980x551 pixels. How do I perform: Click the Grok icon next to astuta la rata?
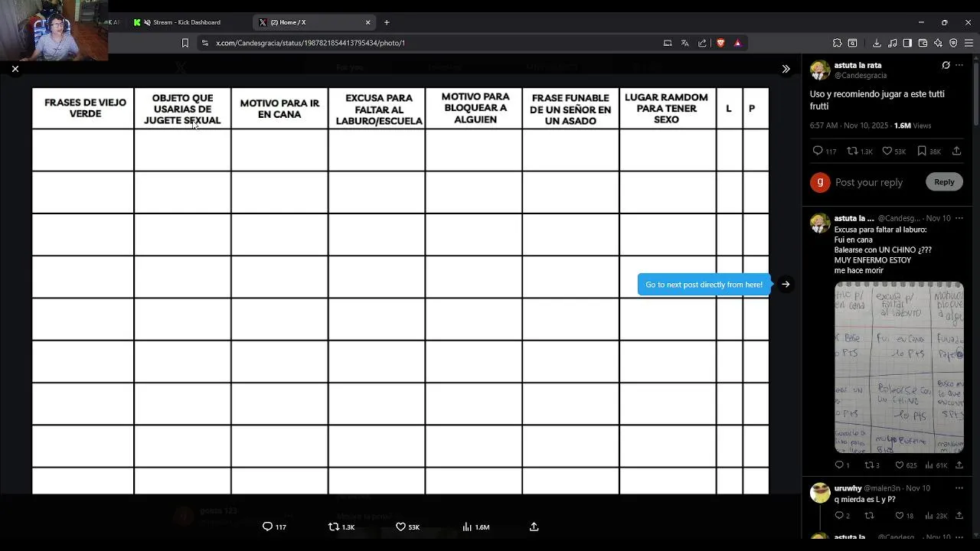pos(946,66)
